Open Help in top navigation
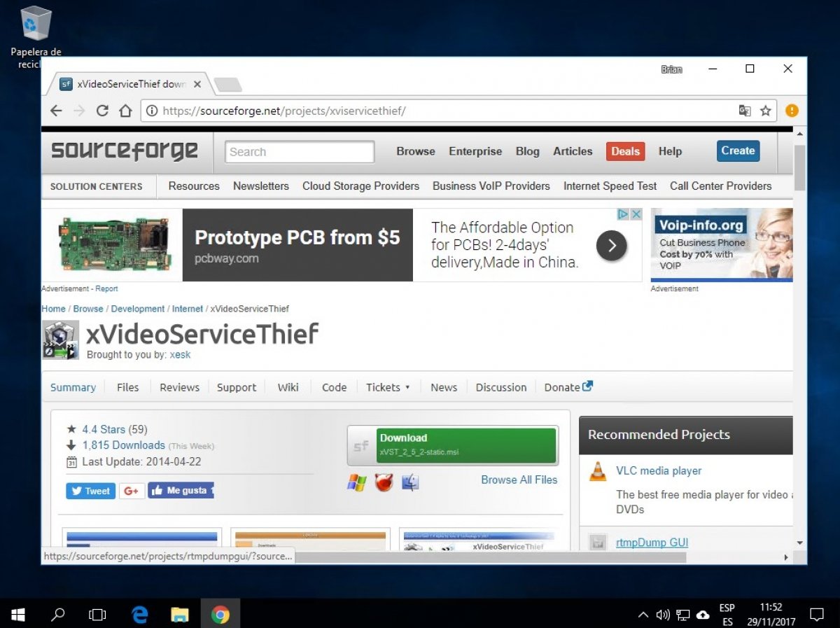 point(670,151)
